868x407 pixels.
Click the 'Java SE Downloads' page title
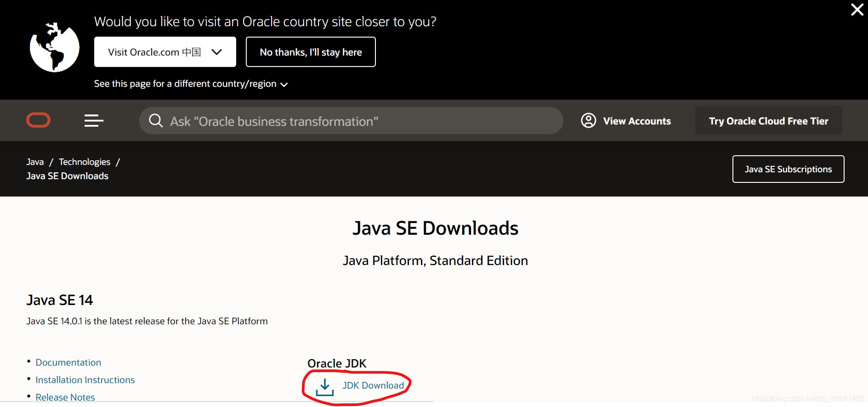[x=435, y=228]
